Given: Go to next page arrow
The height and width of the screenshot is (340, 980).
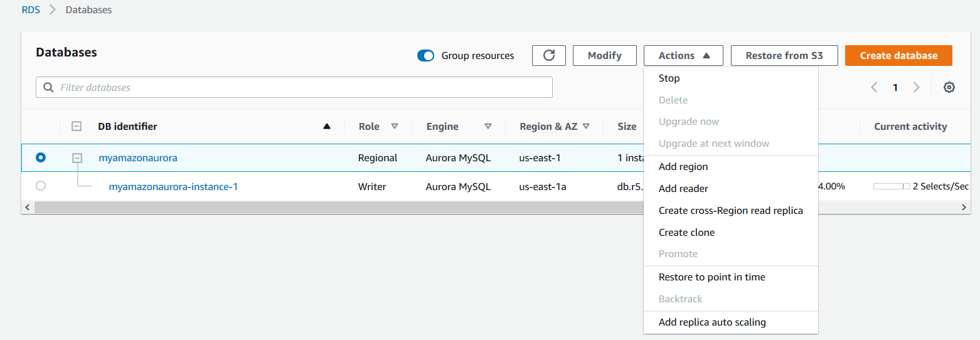Looking at the screenshot, I should point(917,87).
